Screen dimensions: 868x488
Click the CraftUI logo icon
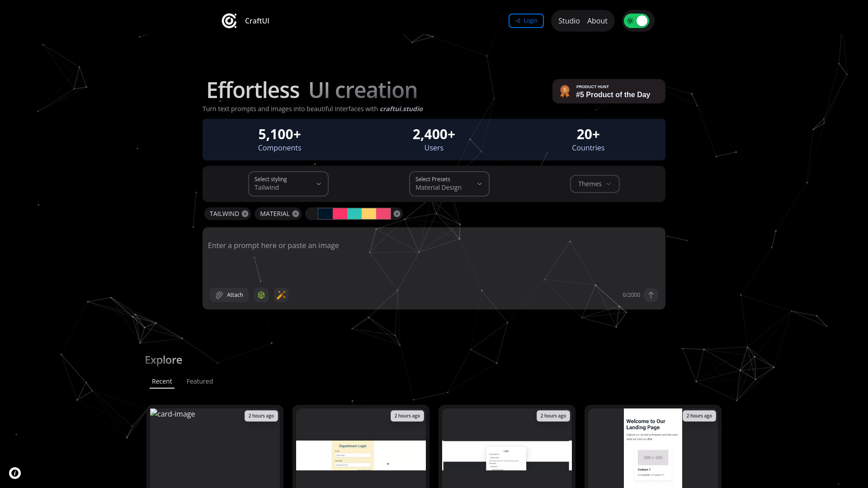point(228,20)
